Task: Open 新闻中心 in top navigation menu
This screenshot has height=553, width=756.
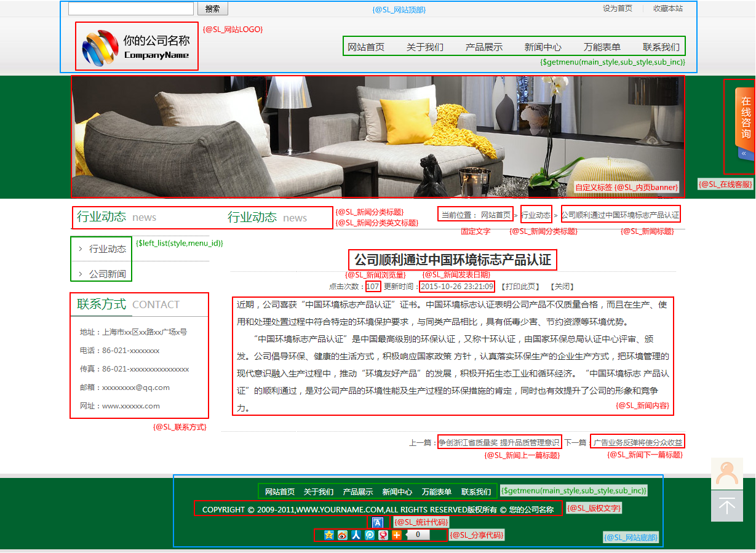Action: pos(543,47)
